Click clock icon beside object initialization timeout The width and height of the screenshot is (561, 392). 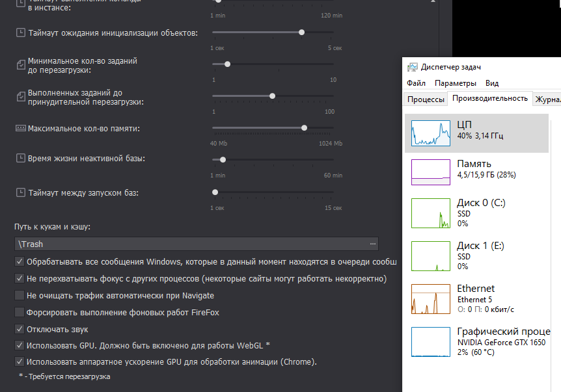click(21, 33)
